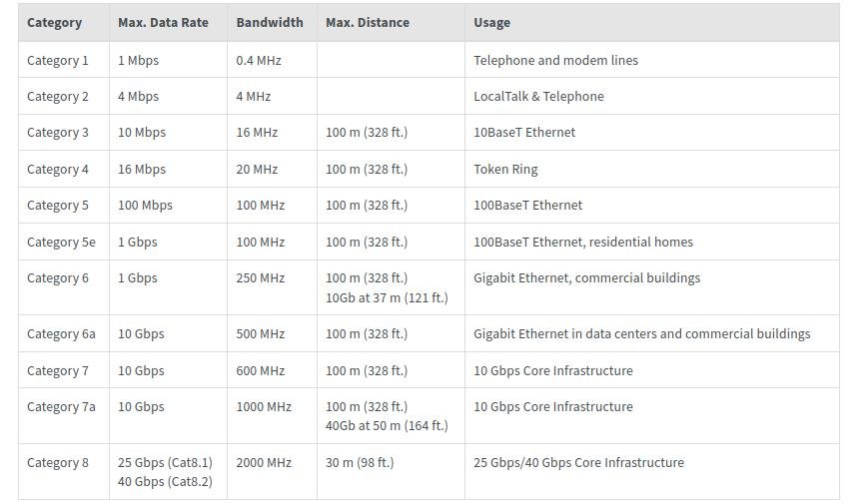Image resolution: width=862 pixels, height=504 pixels.
Task: Select Telephone and modem lines text
Action: tap(555, 61)
